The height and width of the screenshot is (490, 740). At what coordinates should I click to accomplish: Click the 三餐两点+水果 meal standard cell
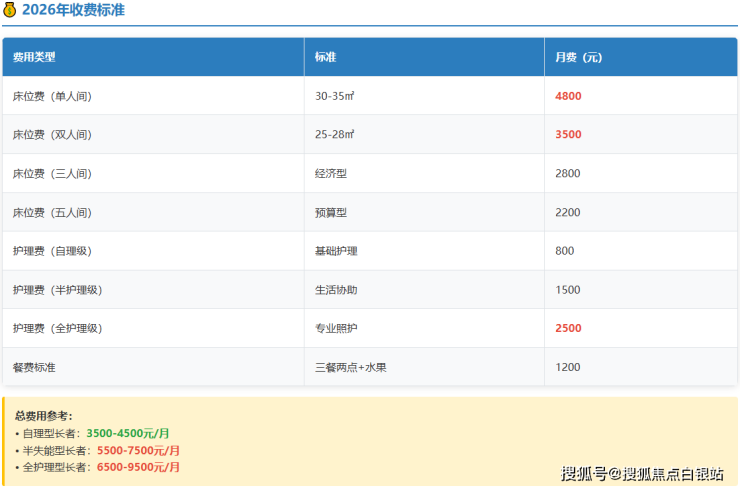350,367
